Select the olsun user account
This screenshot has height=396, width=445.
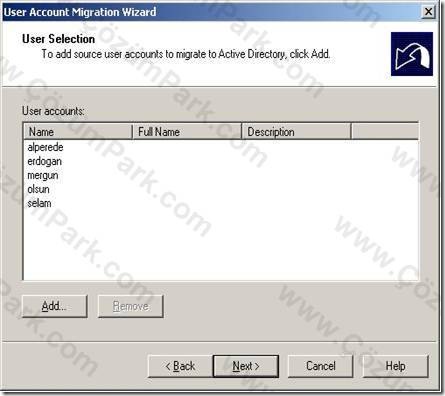[x=38, y=189]
